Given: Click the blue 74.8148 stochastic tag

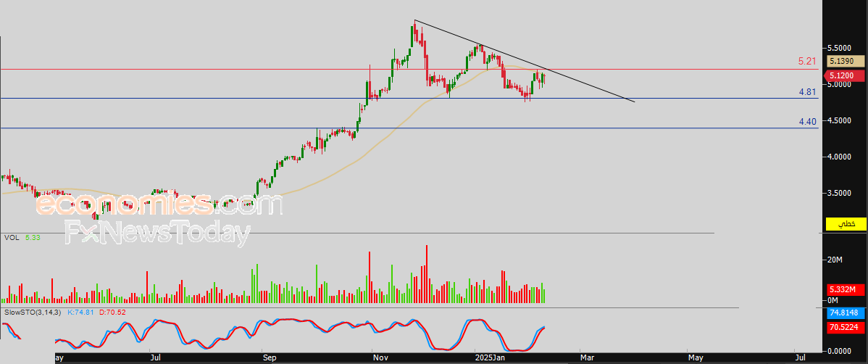Looking at the screenshot, I should pos(846,313).
